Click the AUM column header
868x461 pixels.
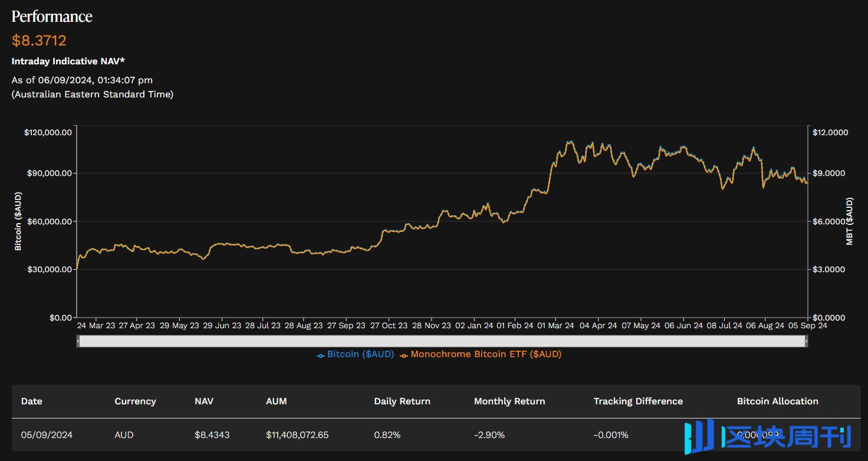click(276, 401)
